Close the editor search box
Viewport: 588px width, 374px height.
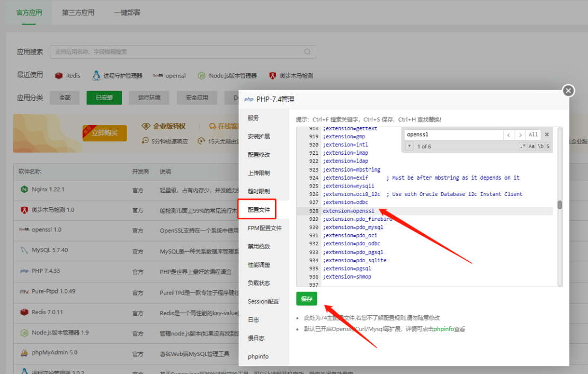pos(547,135)
